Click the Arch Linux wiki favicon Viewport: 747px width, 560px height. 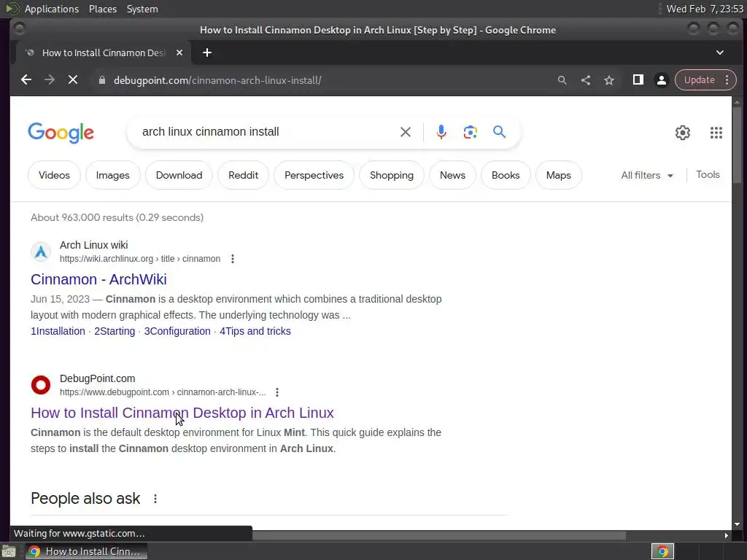point(41,252)
